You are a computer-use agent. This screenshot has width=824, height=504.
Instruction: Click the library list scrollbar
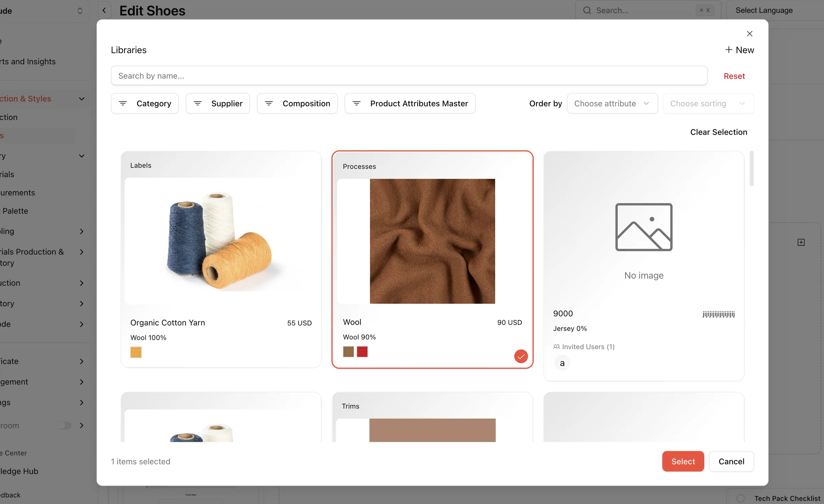click(751, 168)
